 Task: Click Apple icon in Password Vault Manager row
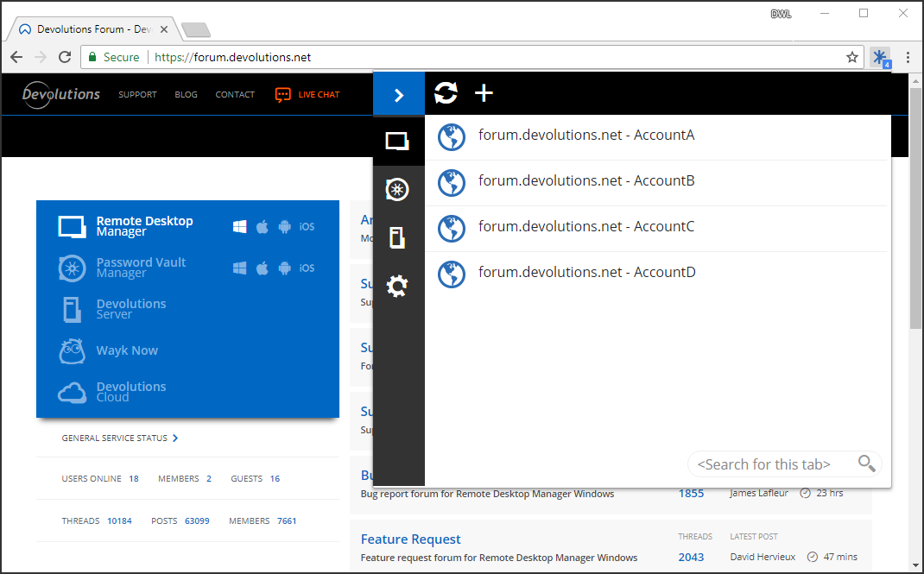click(x=263, y=268)
